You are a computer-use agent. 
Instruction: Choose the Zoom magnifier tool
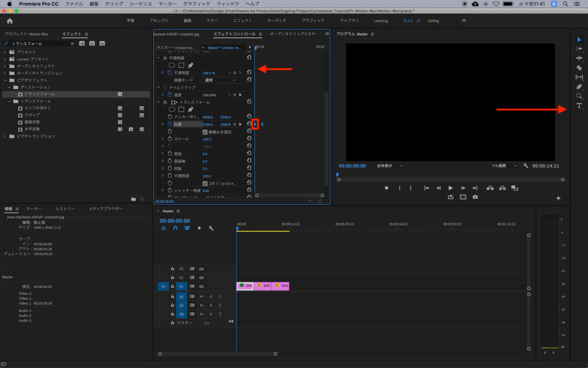(x=579, y=96)
